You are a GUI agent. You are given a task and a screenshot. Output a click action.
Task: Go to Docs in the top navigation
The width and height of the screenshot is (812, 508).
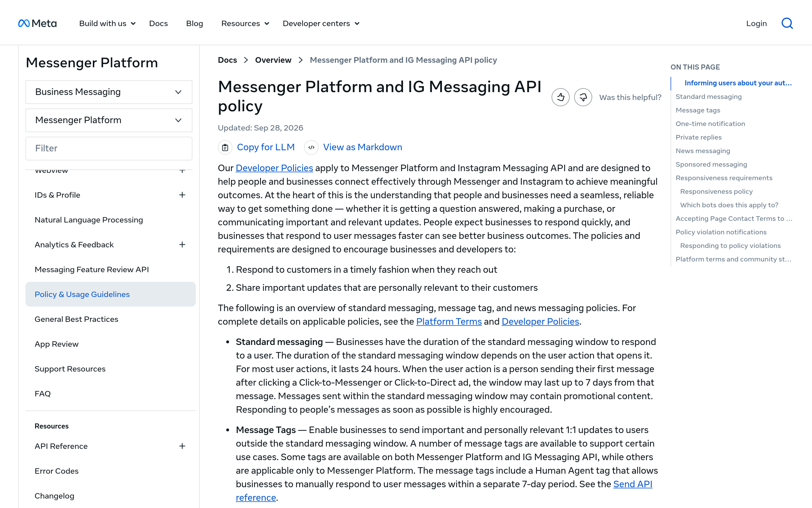(158, 23)
